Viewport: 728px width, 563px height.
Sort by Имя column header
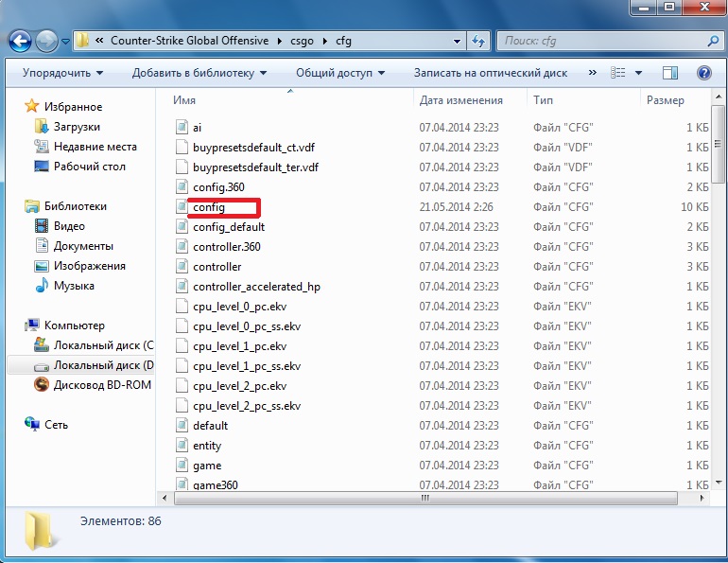[184, 100]
